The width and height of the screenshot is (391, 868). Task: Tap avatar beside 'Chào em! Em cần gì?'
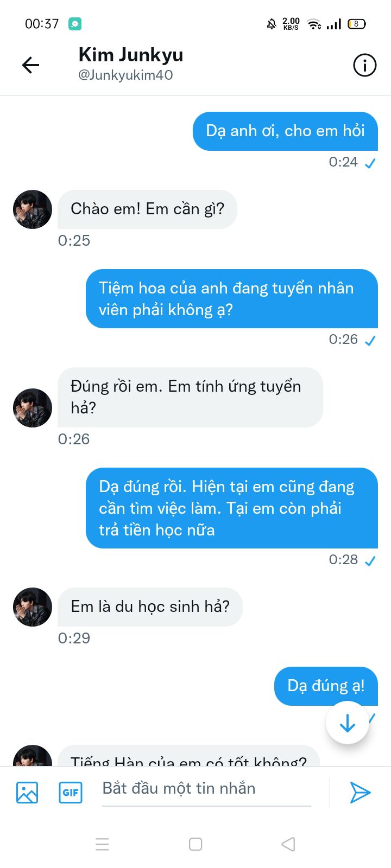pos(33,209)
